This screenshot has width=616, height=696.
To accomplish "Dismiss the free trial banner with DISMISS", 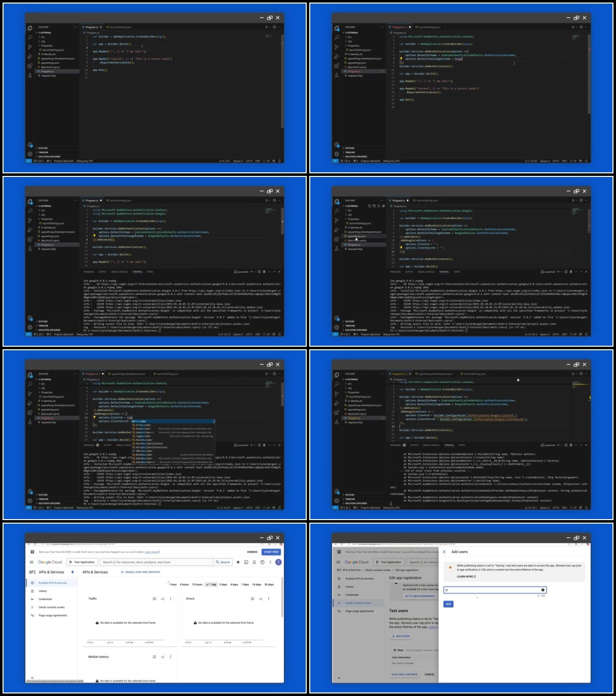I will pos(252,552).
